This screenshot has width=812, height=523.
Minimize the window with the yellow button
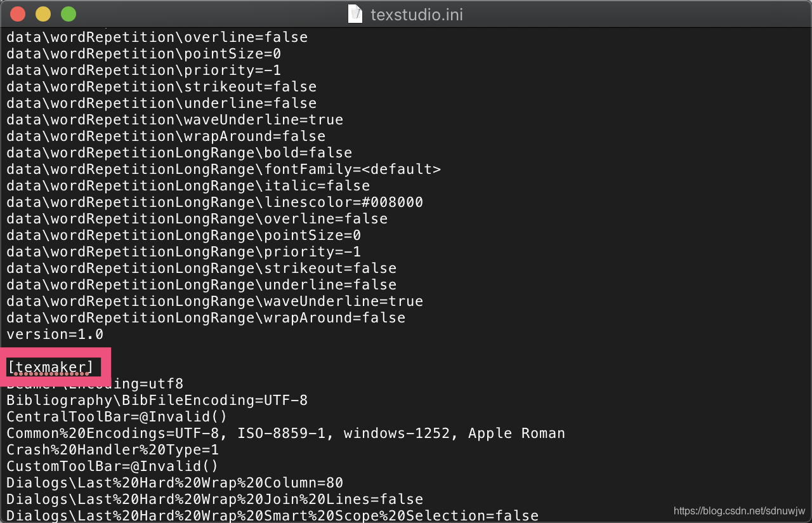pos(43,13)
